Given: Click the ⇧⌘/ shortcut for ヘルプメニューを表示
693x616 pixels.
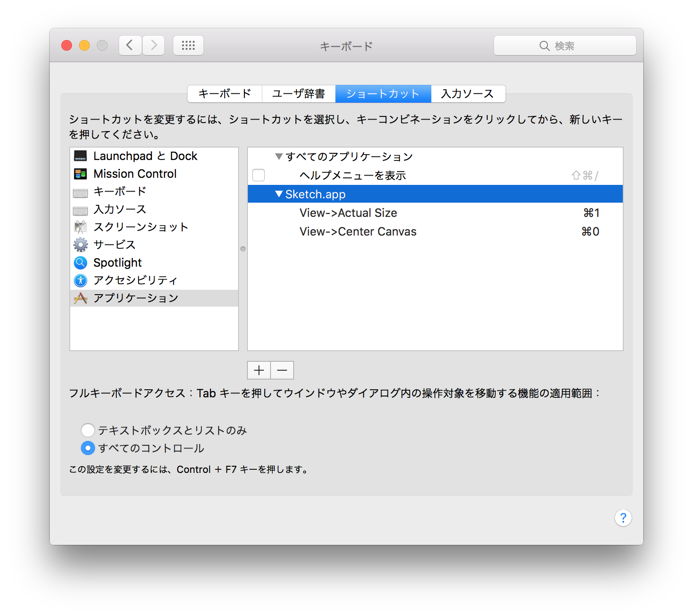Looking at the screenshot, I should coord(585,176).
